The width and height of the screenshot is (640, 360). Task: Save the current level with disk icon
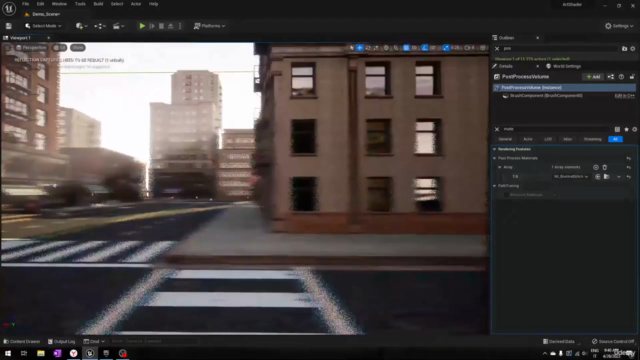pos(9,26)
